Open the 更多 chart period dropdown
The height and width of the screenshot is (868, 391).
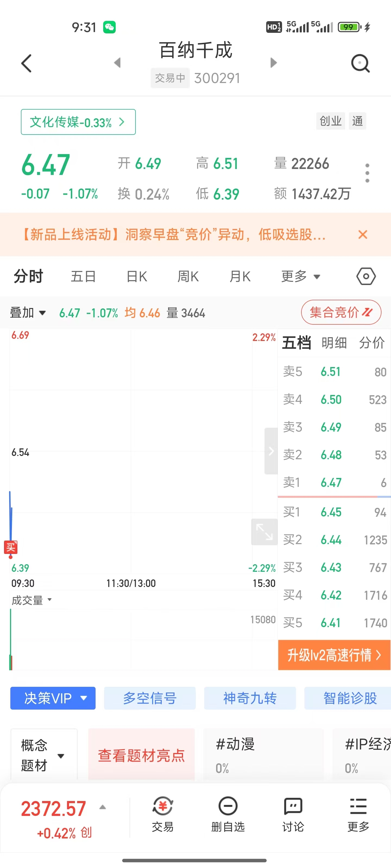coord(301,276)
